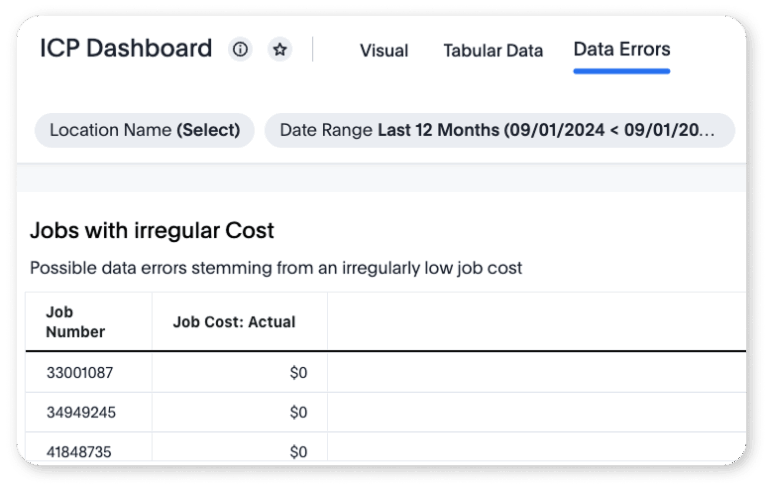Screen dimensions: 768x488
Task: Expand the Date Range filter
Action: (498, 130)
